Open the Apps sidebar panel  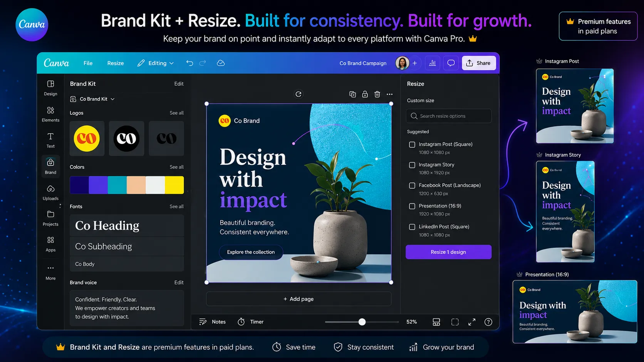point(50,244)
